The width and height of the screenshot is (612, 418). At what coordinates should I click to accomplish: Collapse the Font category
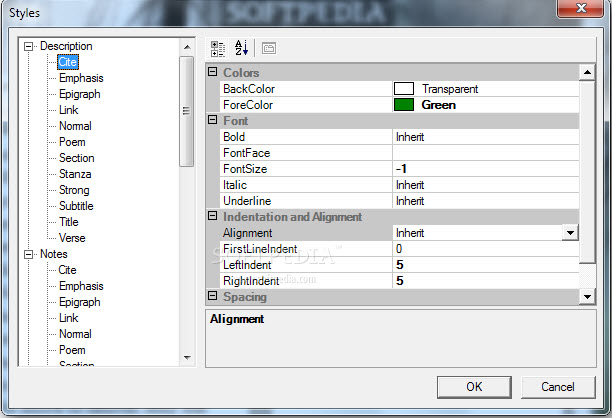212,121
